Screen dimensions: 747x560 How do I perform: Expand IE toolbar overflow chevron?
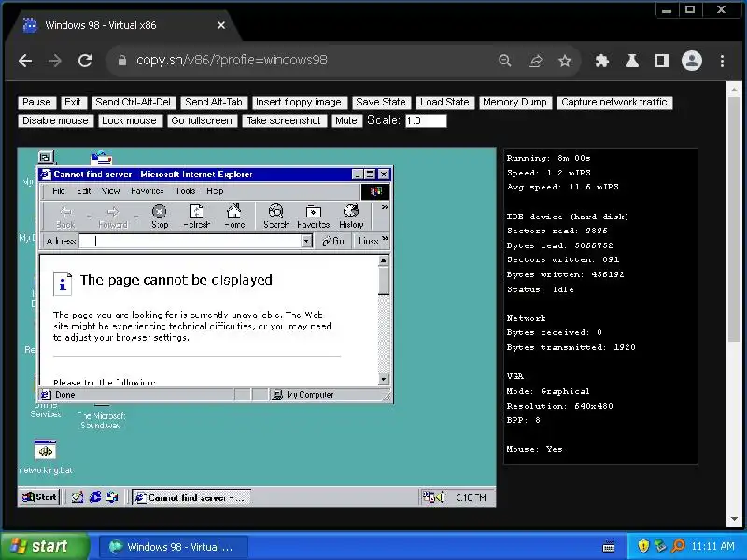pos(385,207)
